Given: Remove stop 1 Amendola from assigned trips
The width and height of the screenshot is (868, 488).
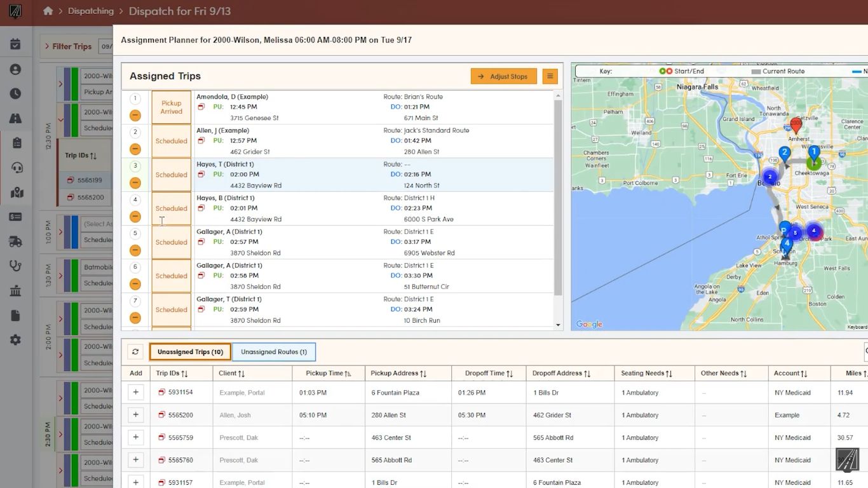Looking at the screenshot, I should [135, 116].
